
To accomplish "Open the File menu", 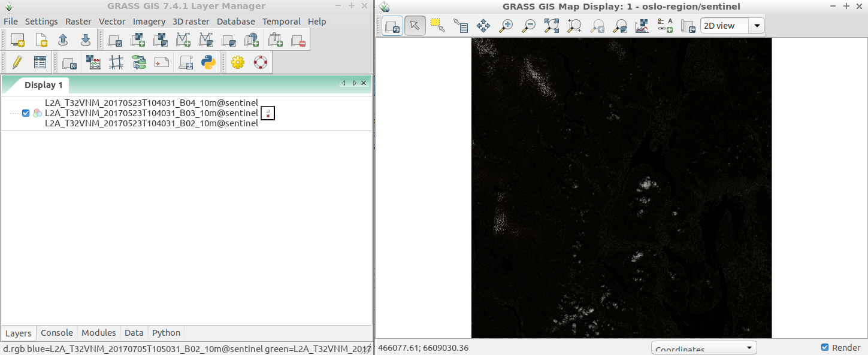I will [x=11, y=22].
